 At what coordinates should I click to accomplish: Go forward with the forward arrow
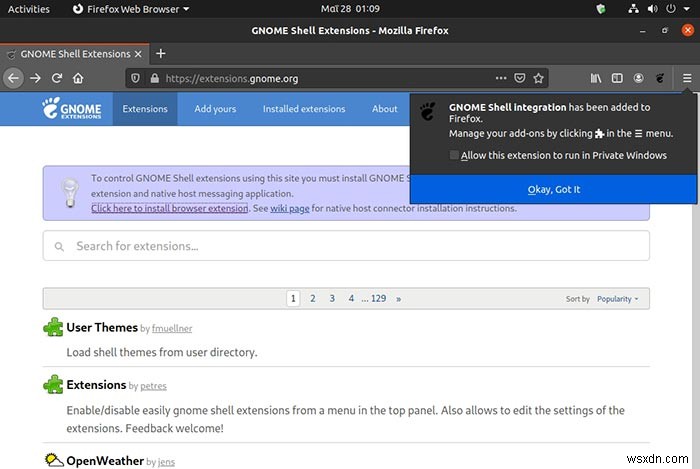tap(35, 79)
